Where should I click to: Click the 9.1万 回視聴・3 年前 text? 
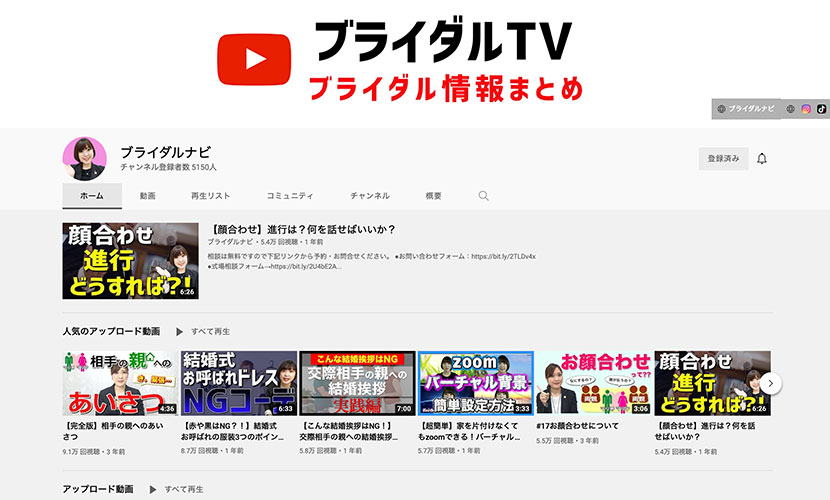94,452
